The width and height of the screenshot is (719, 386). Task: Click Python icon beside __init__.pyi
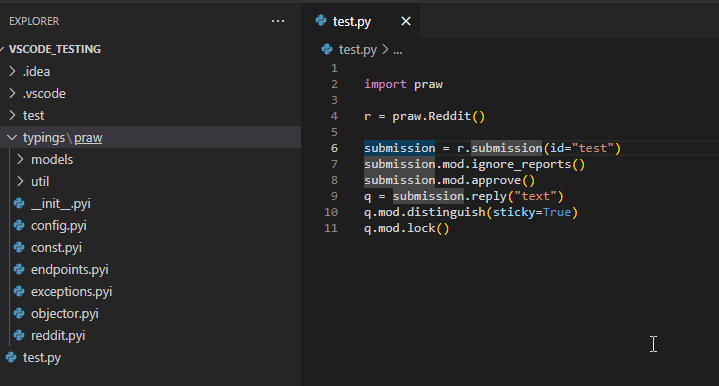click(x=19, y=203)
